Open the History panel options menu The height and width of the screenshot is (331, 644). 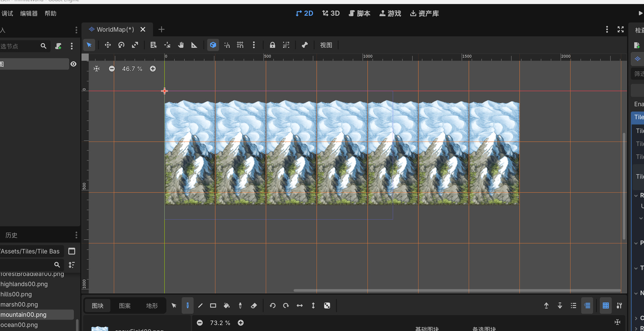coord(76,235)
